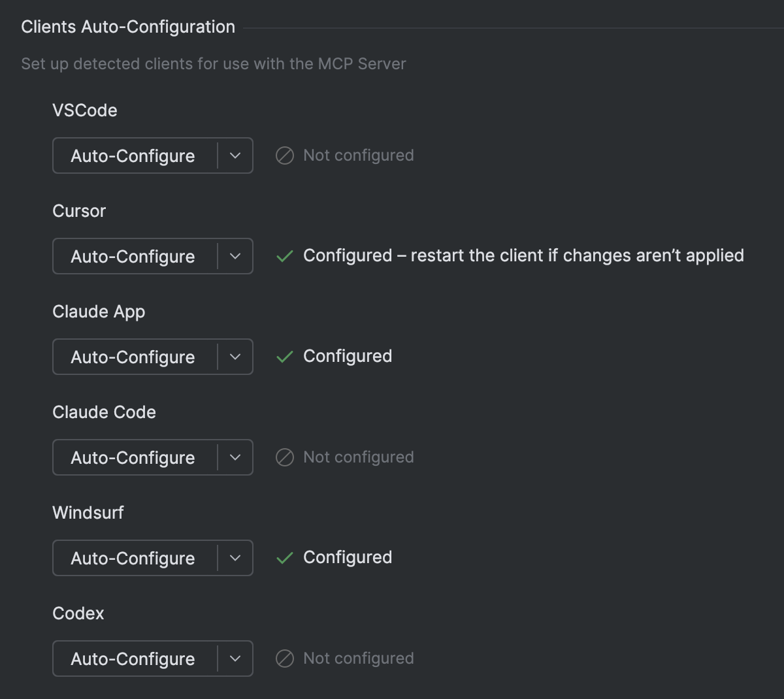Open the Claude Code Auto-Configure dropdown arrow
Screen dimensions: 784x699
pyautogui.click(x=237, y=457)
